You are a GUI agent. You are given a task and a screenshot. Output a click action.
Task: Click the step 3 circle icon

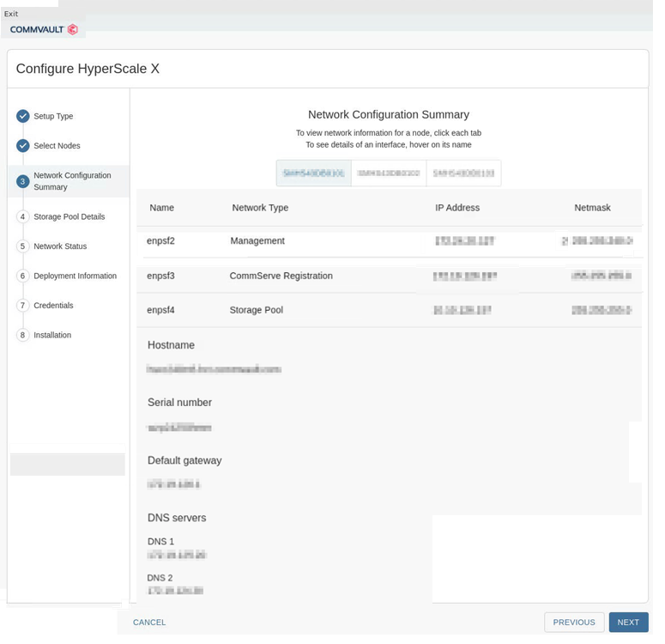[x=23, y=182]
